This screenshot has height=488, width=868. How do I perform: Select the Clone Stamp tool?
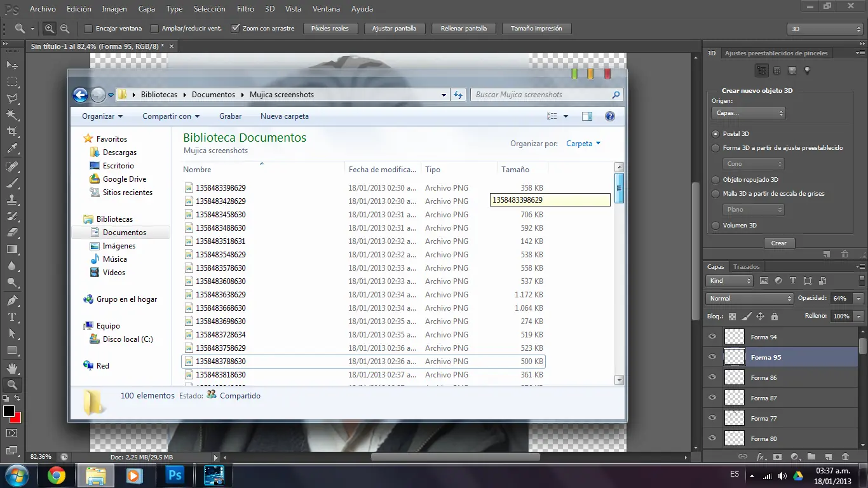coord(12,200)
